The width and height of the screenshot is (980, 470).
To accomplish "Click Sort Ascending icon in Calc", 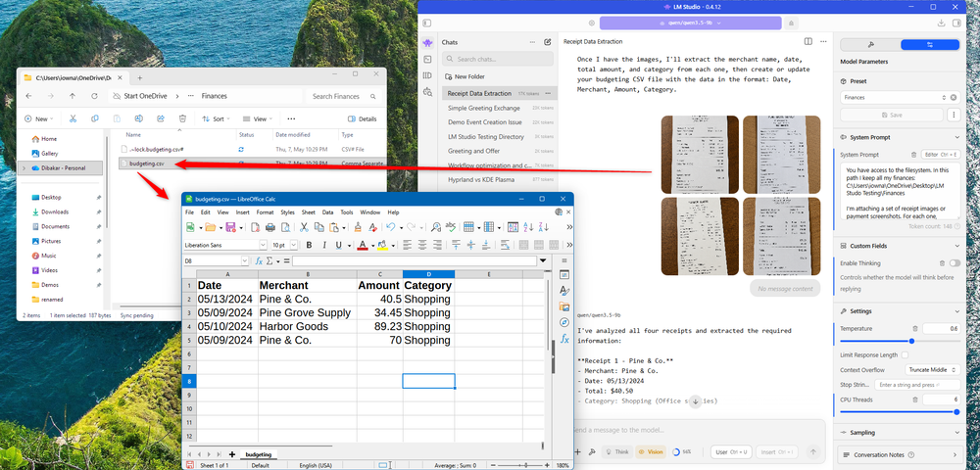I will 529,227.
